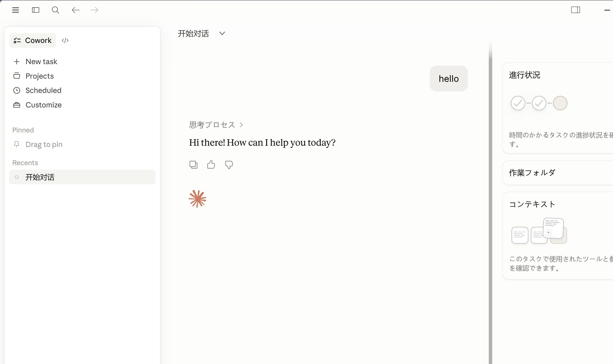Toggle the left sidebar panel icon
The height and width of the screenshot is (364, 613).
pos(35,10)
